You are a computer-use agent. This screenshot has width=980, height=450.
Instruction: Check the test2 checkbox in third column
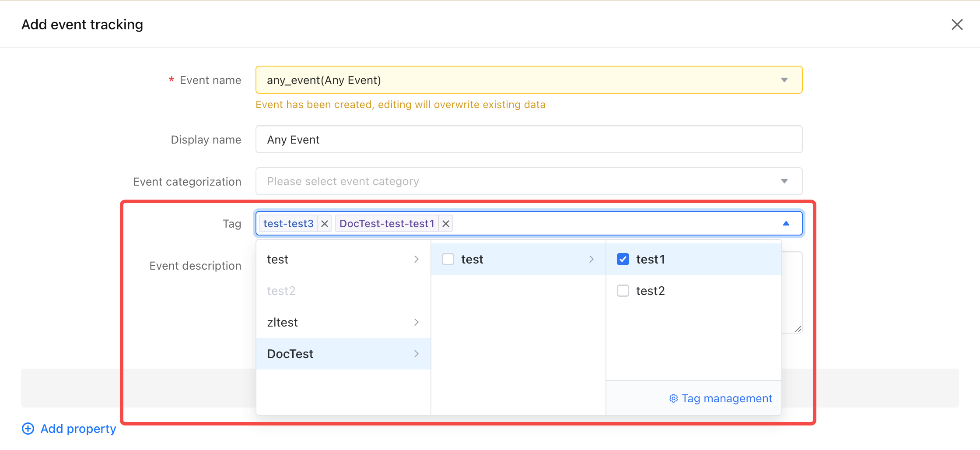623,291
